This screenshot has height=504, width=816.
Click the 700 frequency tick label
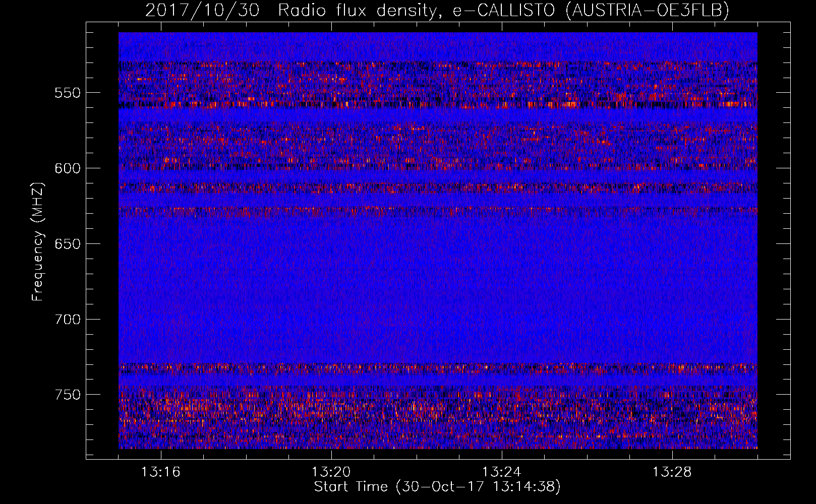tap(68, 320)
